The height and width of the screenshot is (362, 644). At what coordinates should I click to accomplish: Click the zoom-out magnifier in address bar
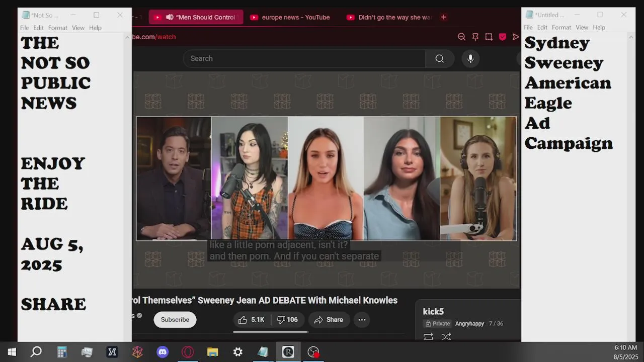point(461,37)
